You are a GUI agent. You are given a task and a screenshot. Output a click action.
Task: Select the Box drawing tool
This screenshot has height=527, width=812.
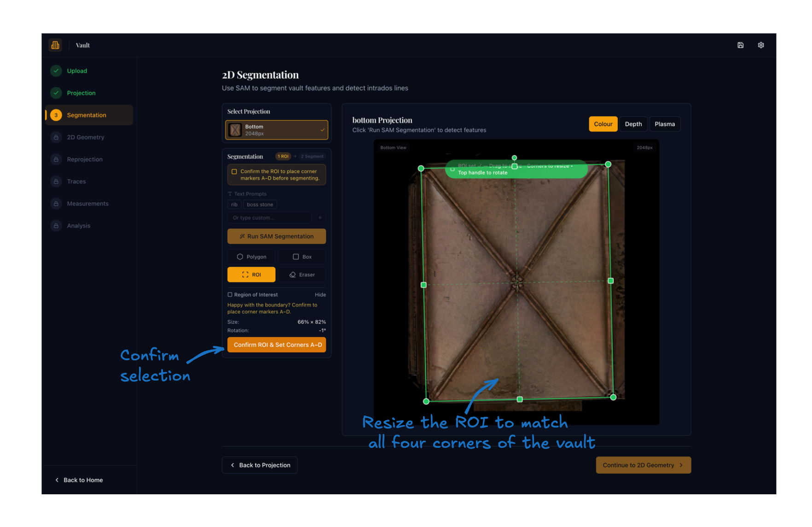pyautogui.click(x=302, y=257)
